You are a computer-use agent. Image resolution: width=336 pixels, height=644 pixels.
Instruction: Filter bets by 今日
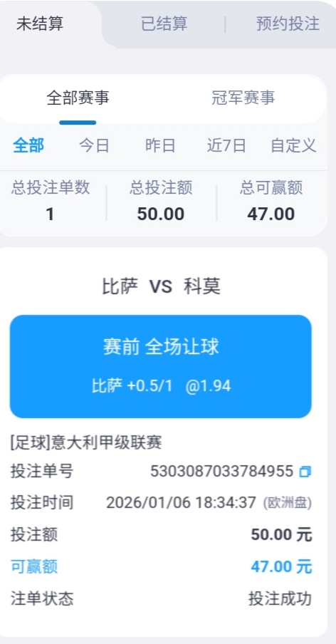pos(95,146)
